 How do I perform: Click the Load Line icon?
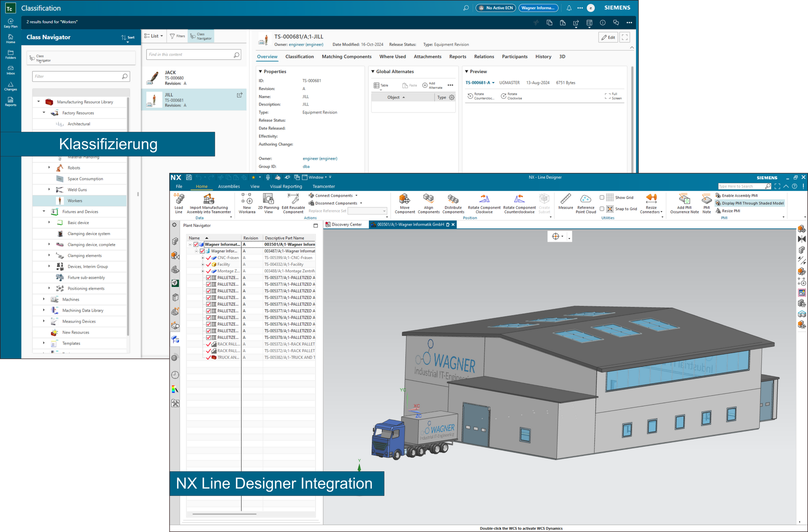point(179,199)
